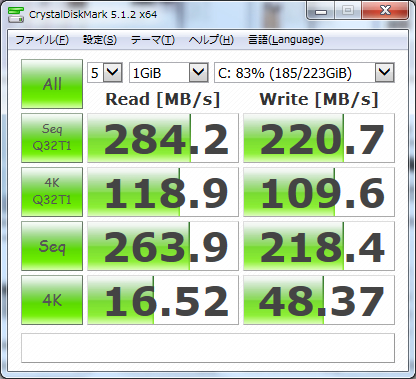This screenshot has width=416, height=379.
Task: Start the Seq Q32T1 benchmark
Action: point(52,138)
